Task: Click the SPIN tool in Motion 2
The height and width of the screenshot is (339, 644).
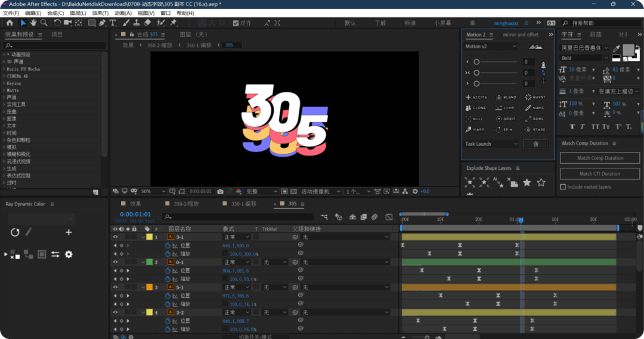Action: tap(504, 130)
